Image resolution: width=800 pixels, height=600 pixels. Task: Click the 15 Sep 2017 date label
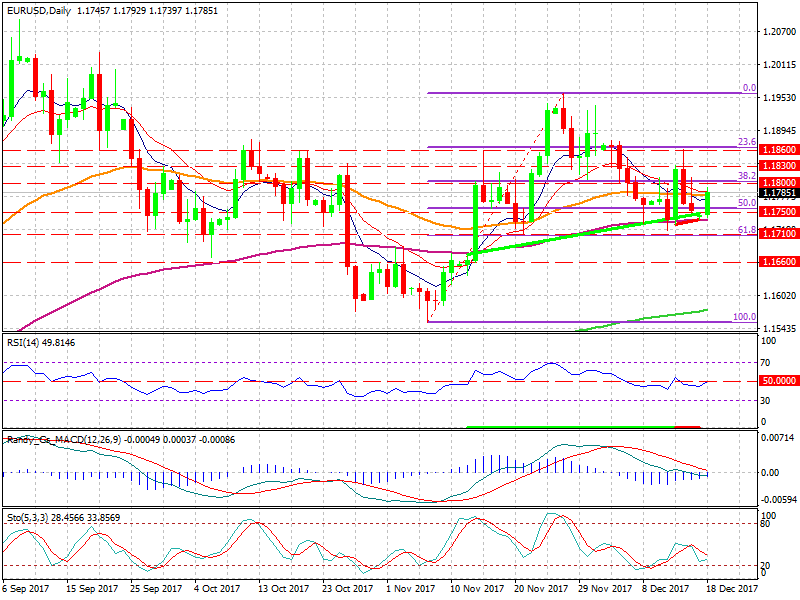click(x=92, y=588)
